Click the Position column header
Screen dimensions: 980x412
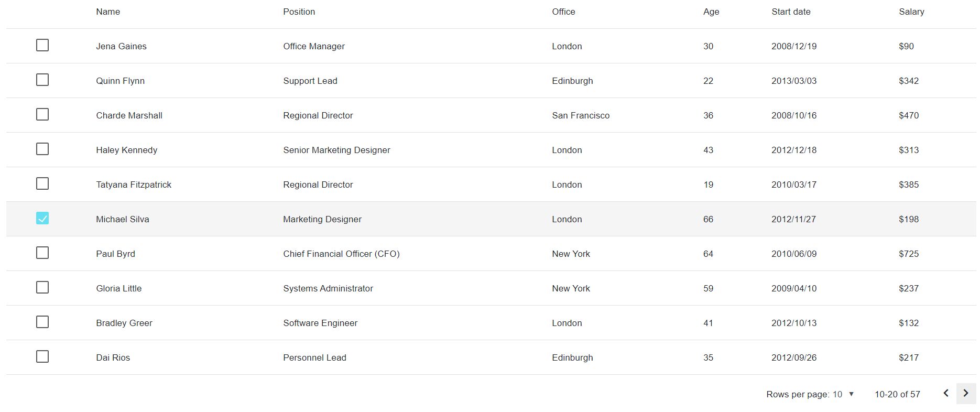click(x=299, y=12)
